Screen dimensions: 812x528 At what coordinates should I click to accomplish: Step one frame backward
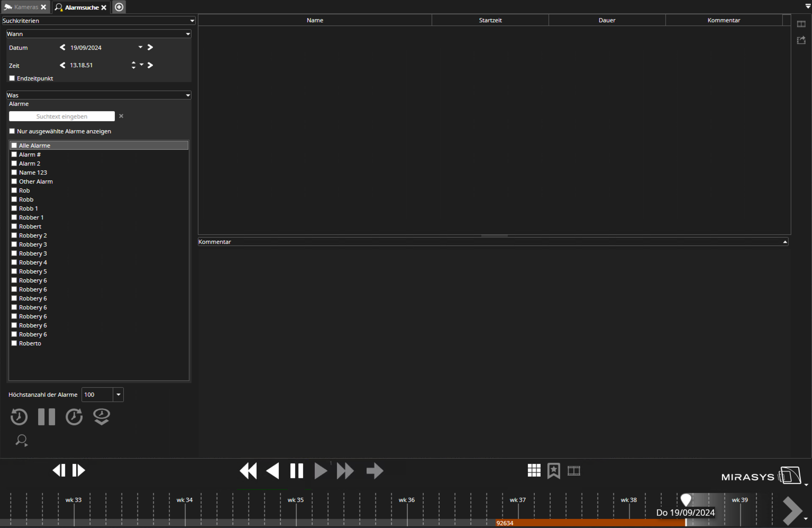(59, 470)
